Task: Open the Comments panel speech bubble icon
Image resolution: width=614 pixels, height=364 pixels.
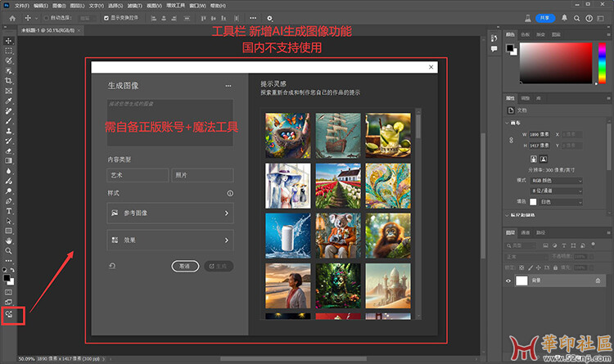Action: point(494,48)
